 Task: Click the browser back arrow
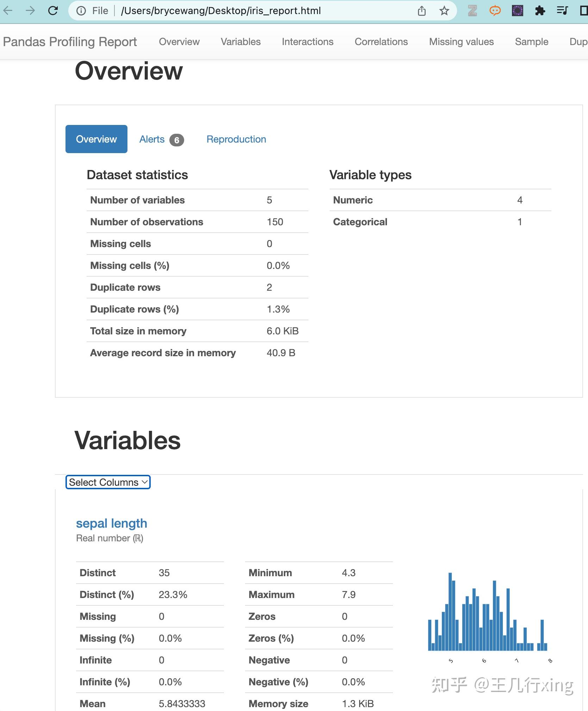point(8,11)
